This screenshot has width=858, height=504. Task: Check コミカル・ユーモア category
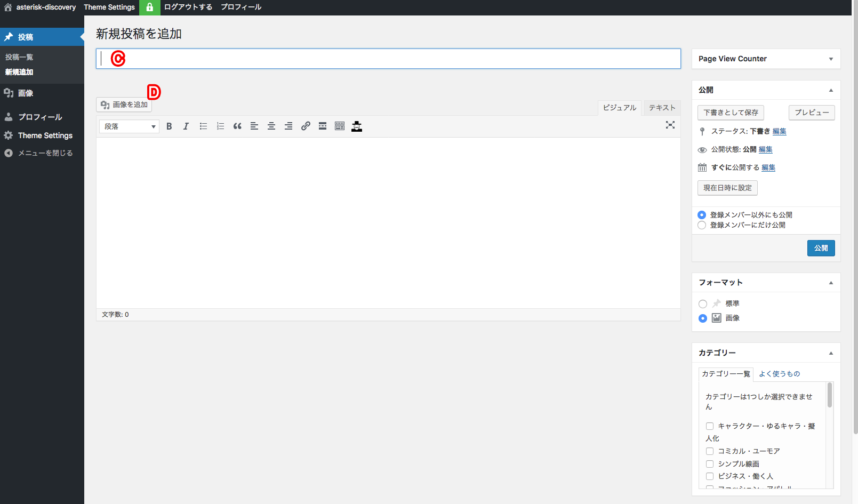click(x=710, y=451)
